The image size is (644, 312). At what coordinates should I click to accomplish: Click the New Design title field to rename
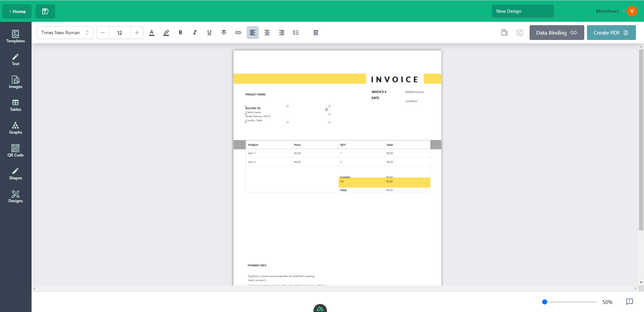tap(523, 11)
